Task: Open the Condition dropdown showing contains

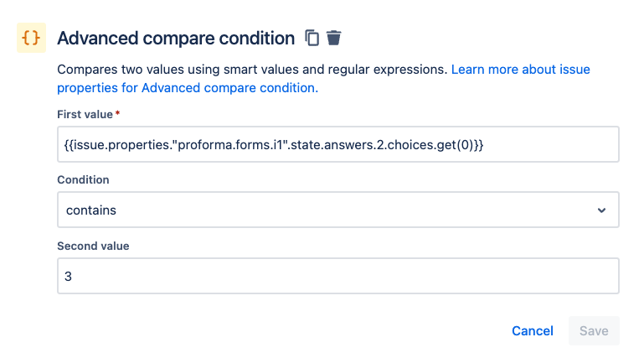Action: click(337, 210)
